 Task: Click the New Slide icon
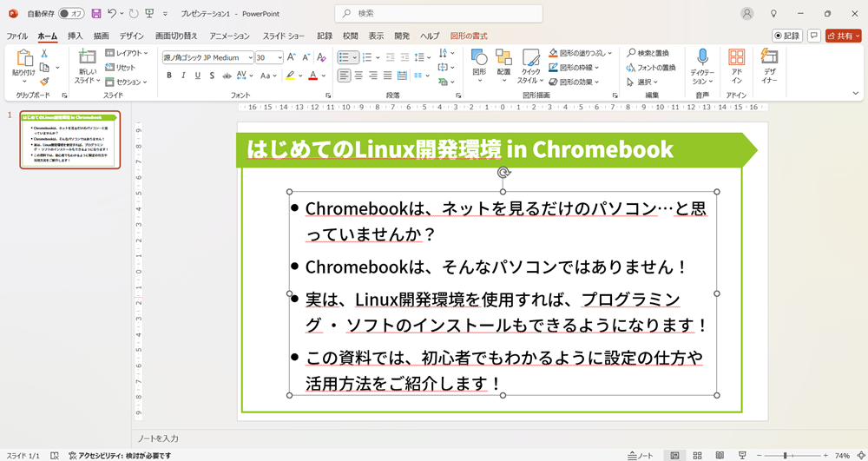[87, 57]
